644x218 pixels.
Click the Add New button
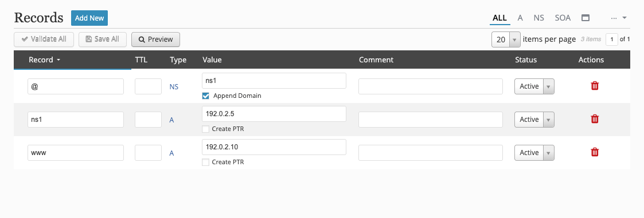pyautogui.click(x=89, y=18)
